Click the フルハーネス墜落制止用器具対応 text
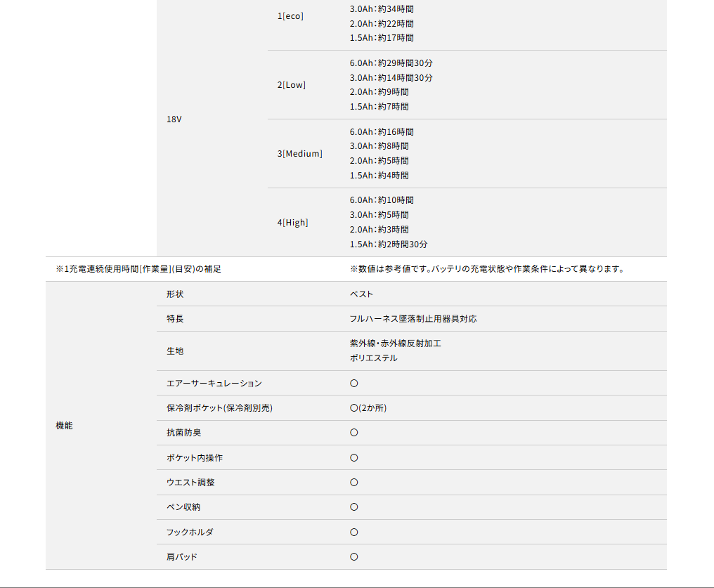Screen dimensions: 714x588 [413, 319]
